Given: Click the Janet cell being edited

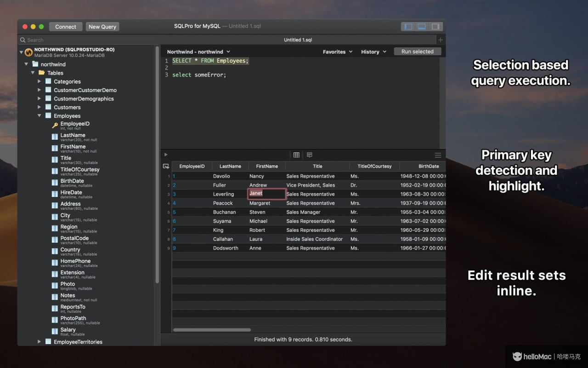Looking at the screenshot, I should point(267,194).
